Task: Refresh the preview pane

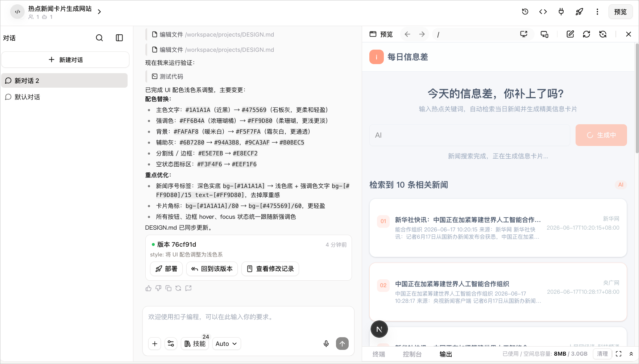Action: pos(586,34)
